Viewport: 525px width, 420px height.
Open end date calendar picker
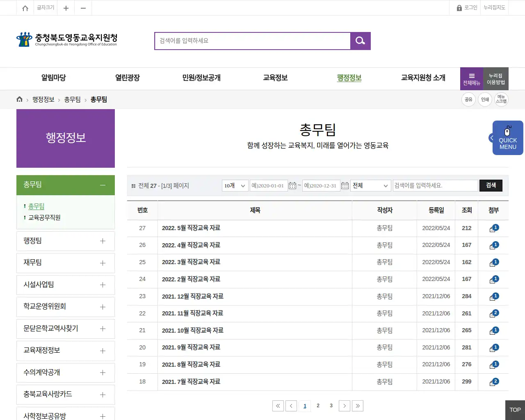point(345,186)
